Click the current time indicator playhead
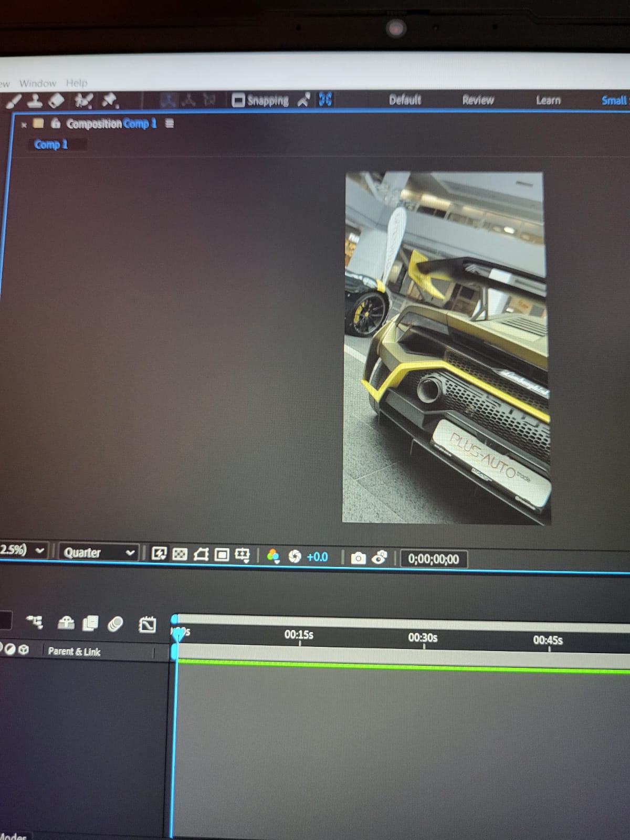 (178, 634)
